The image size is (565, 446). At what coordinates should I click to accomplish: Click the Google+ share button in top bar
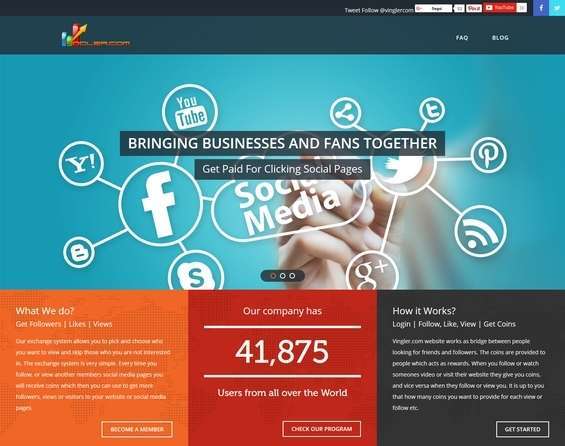[433, 8]
